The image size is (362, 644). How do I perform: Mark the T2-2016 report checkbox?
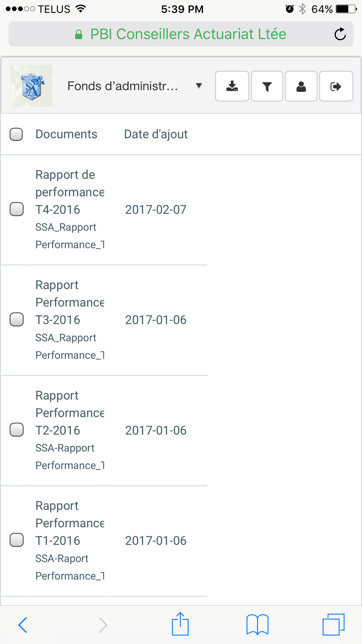(17, 430)
